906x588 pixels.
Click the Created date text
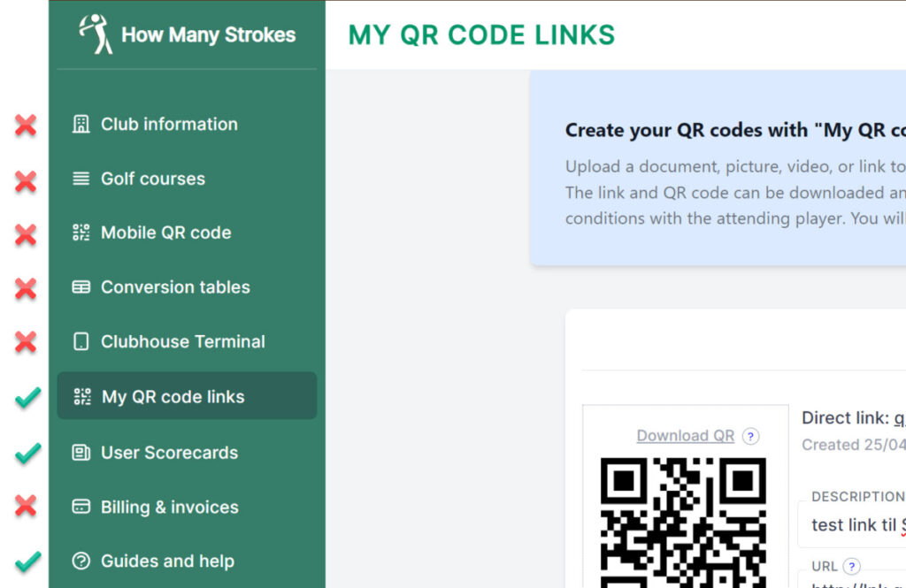[x=854, y=445]
